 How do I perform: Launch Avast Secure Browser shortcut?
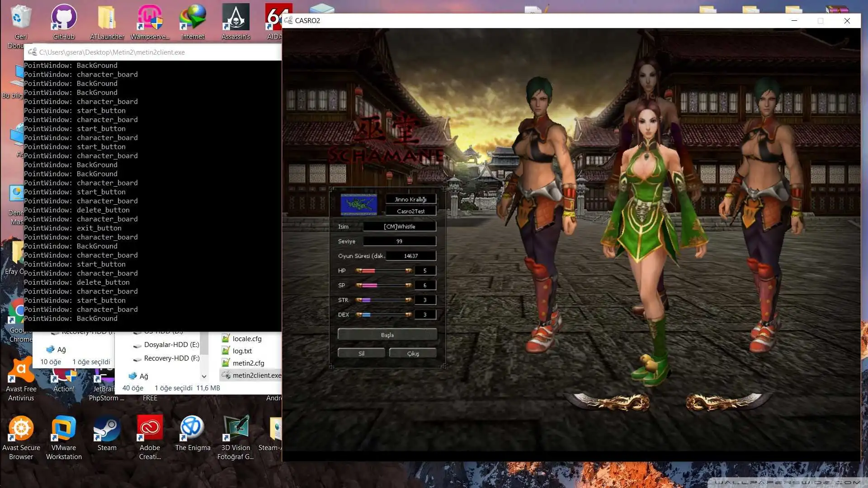click(21, 437)
